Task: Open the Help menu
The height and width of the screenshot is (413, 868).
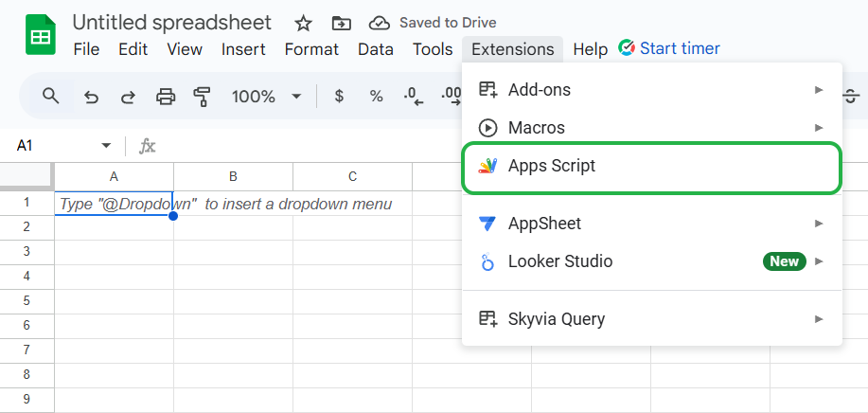Action: point(590,49)
